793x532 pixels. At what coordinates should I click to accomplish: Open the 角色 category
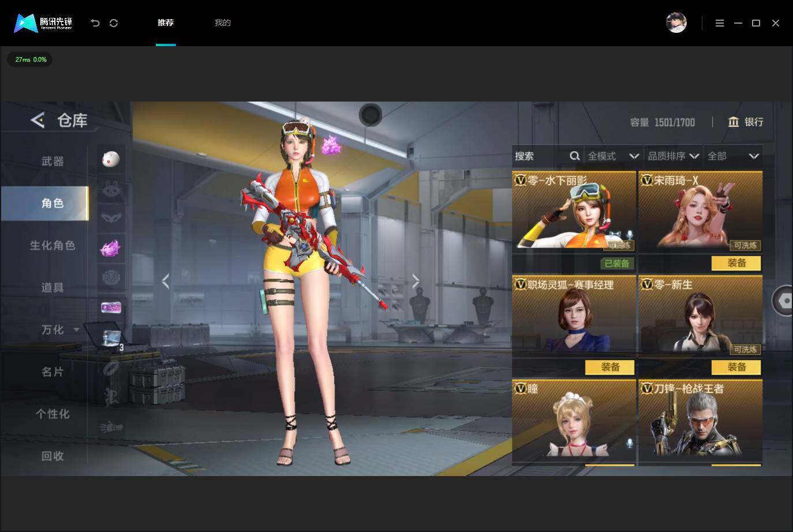pos(45,203)
